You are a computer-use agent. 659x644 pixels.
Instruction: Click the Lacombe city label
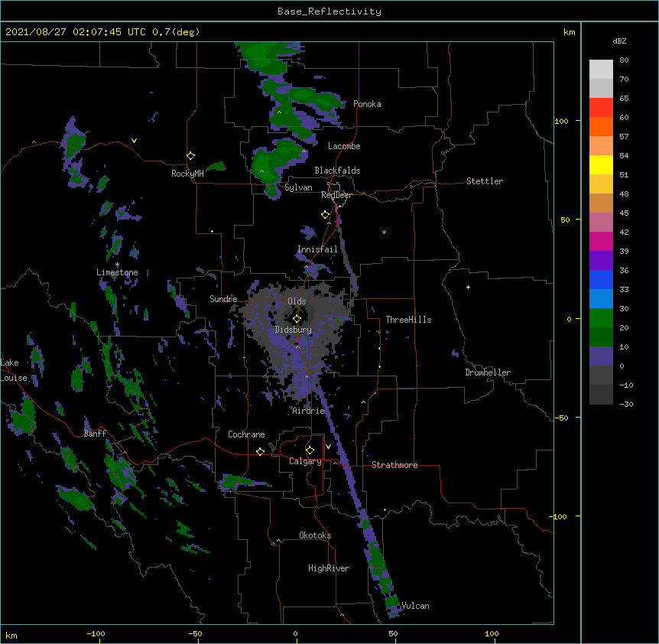point(344,146)
